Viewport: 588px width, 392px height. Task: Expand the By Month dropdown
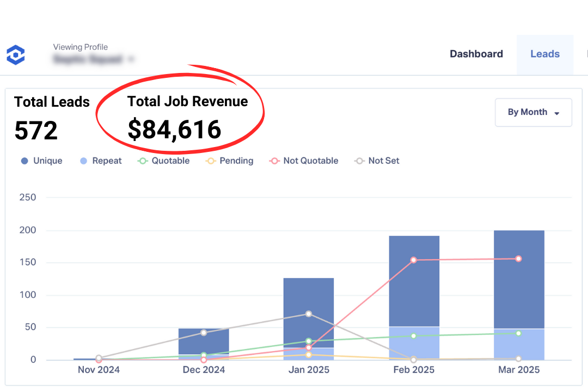pos(533,112)
